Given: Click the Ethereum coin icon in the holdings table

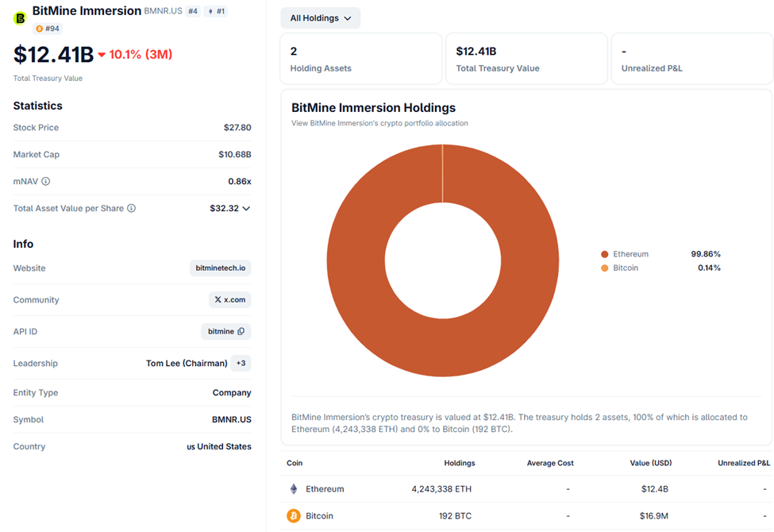Looking at the screenshot, I should (295, 489).
